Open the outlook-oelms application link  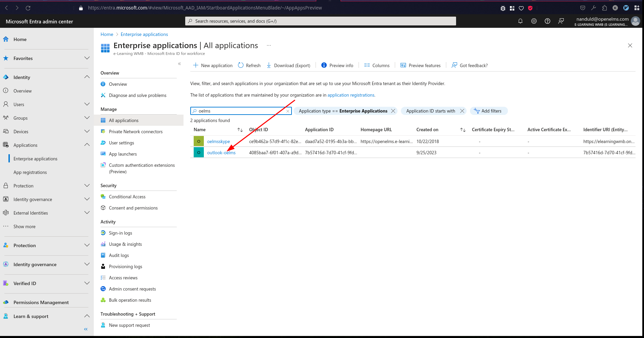pyautogui.click(x=221, y=153)
